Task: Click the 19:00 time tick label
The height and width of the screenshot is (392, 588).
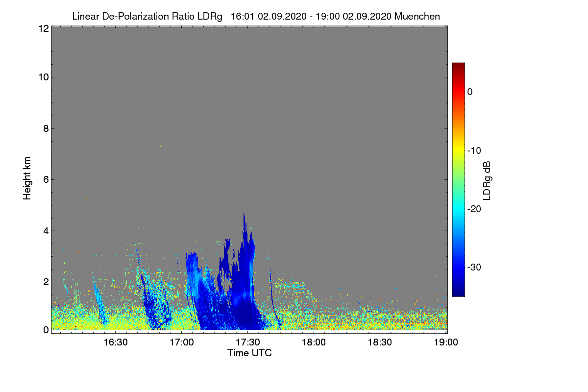Action: (446, 342)
